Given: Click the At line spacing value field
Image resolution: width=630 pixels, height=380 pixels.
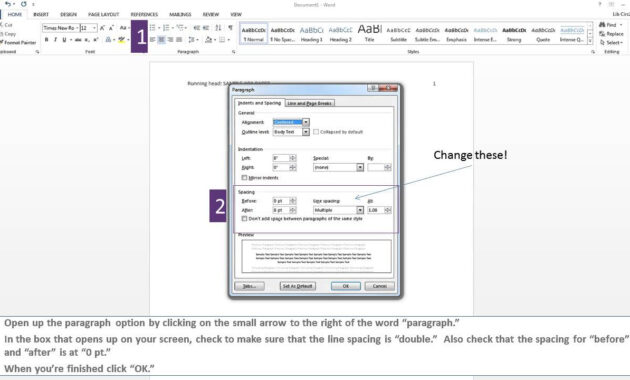Looking at the screenshot, I should click(x=376, y=210).
